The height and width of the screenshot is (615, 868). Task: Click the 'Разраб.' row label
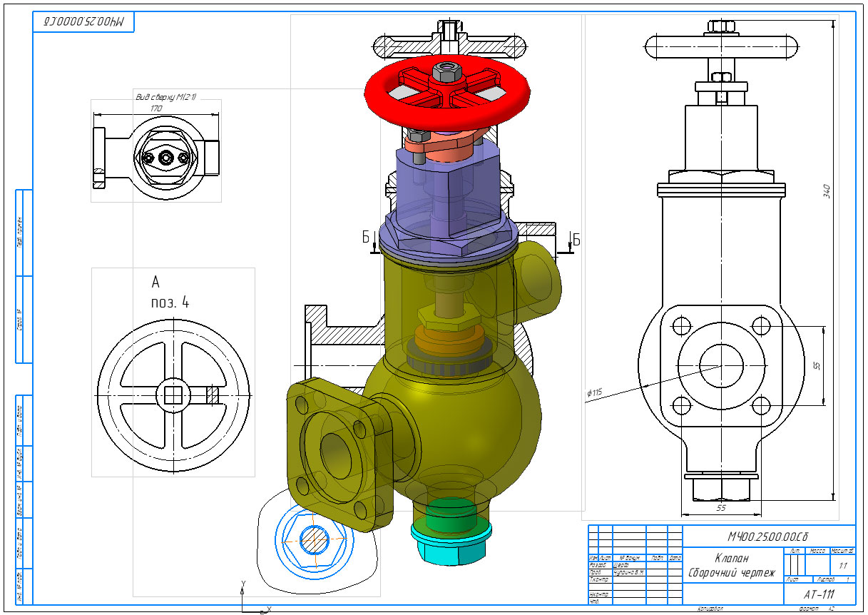tap(598, 565)
